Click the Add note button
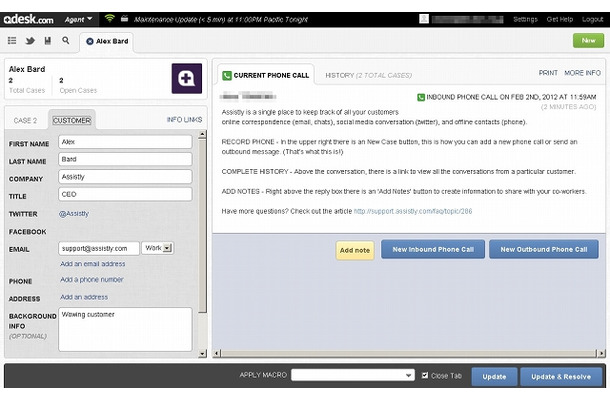Image resolution: width=610 pixels, height=400 pixels. coord(355,250)
